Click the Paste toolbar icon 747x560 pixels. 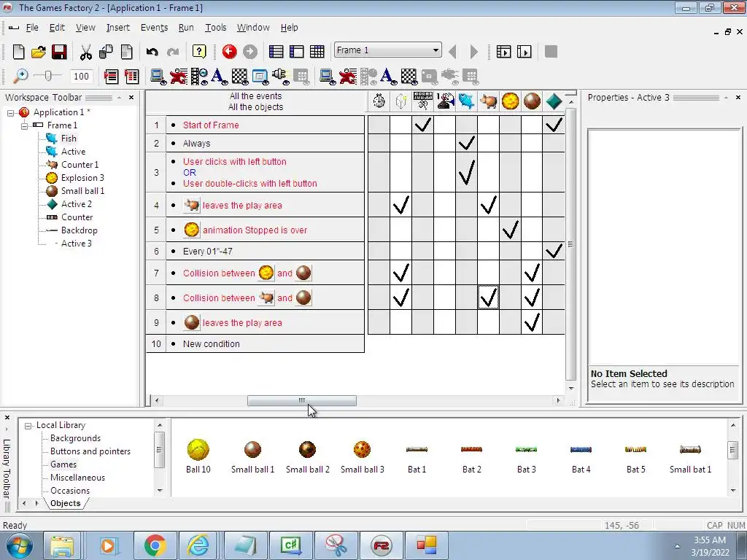tap(126, 52)
